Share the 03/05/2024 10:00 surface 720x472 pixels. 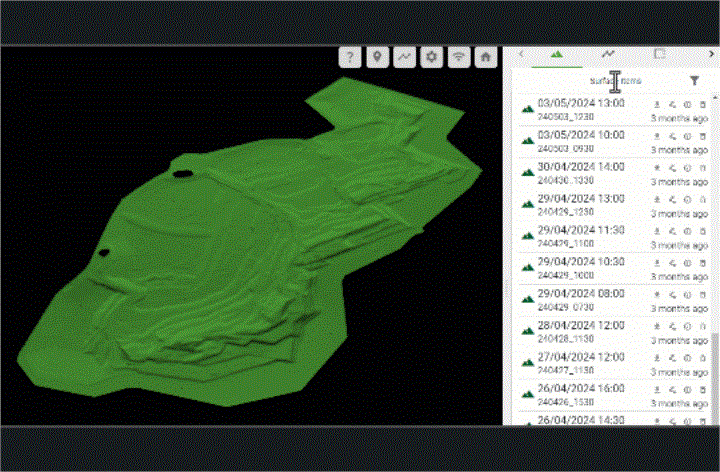(x=673, y=135)
